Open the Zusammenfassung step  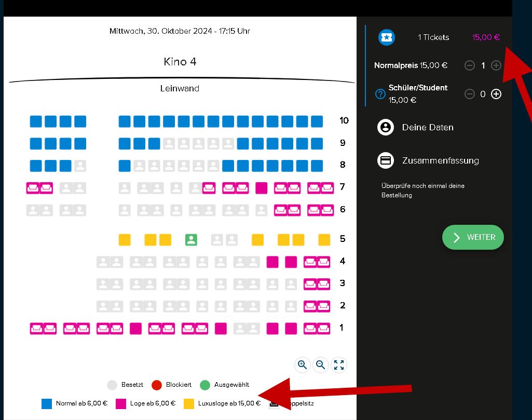point(440,160)
